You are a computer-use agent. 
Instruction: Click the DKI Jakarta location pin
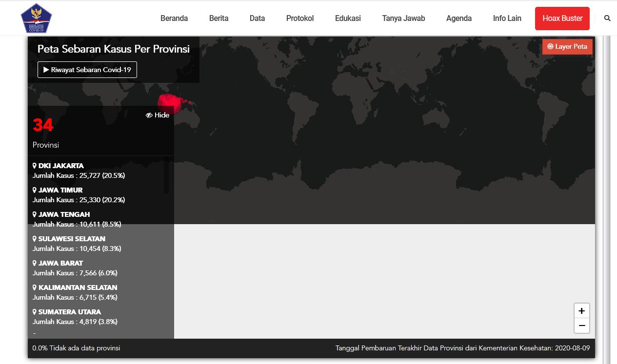coord(35,166)
